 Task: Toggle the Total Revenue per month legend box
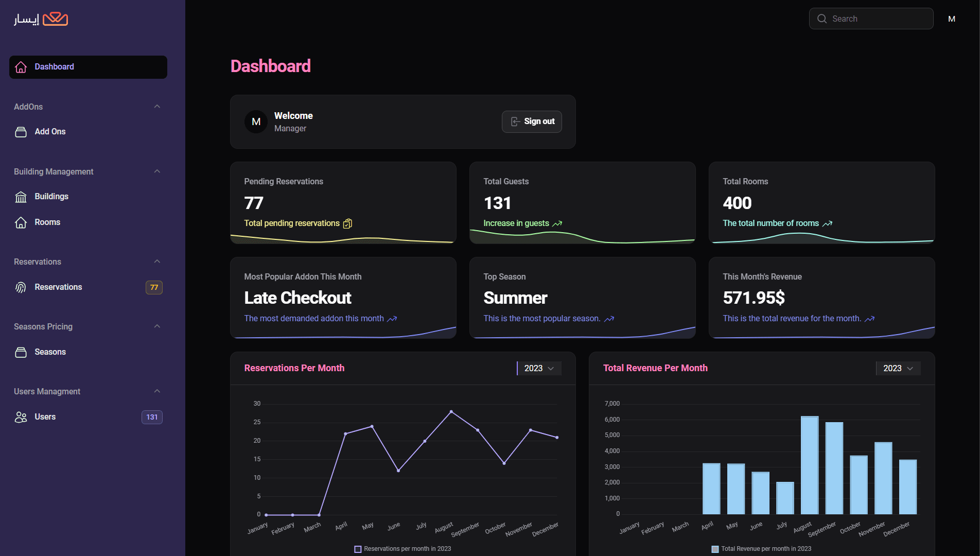[x=715, y=549]
